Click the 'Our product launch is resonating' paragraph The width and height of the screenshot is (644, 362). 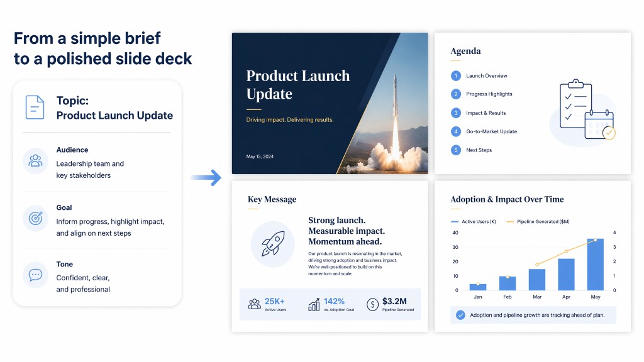click(355, 263)
